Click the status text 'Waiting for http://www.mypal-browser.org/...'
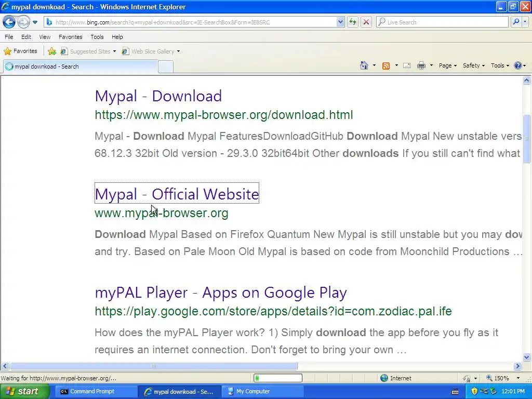 click(58, 378)
